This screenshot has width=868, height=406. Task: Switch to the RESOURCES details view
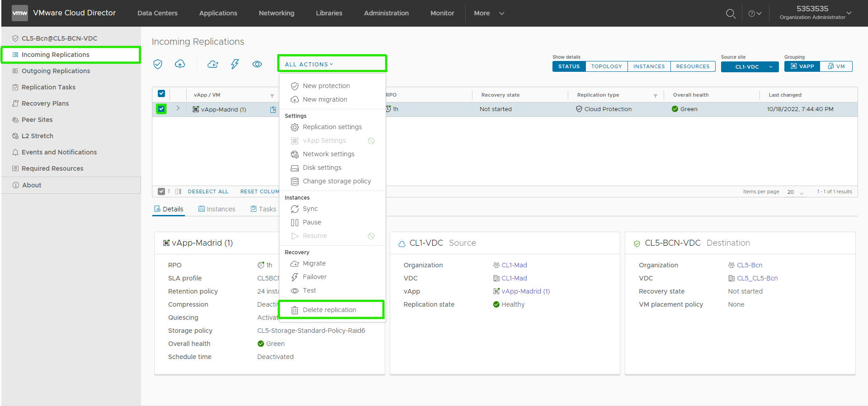(x=693, y=66)
